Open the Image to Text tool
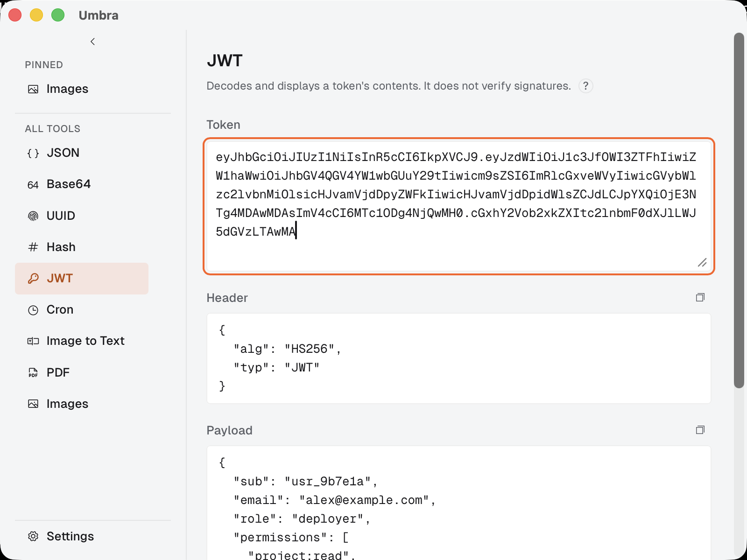Image resolution: width=747 pixels, height=560 pixels. (x=82, y=341)
